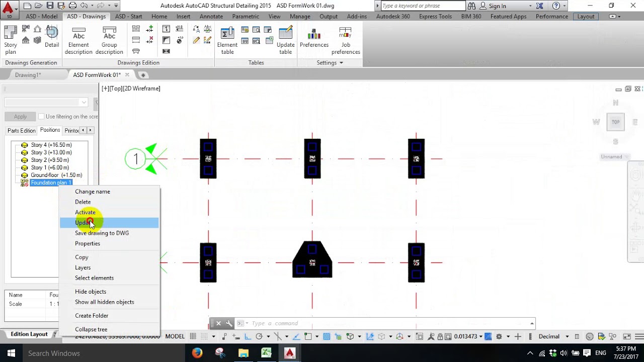The width and height of the screenshot is (644, 362).
Task: Toggle snap mode in the status bar
Action: pos(205,336)
